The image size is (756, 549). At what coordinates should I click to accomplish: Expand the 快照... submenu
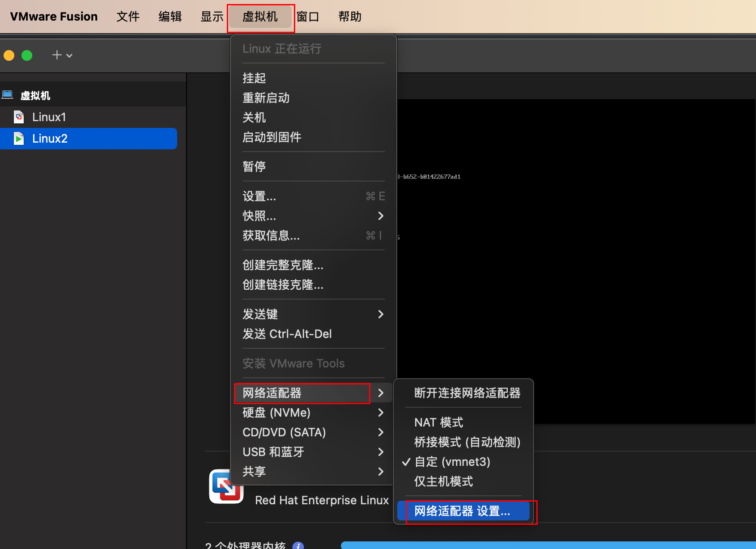coord(313,216)
